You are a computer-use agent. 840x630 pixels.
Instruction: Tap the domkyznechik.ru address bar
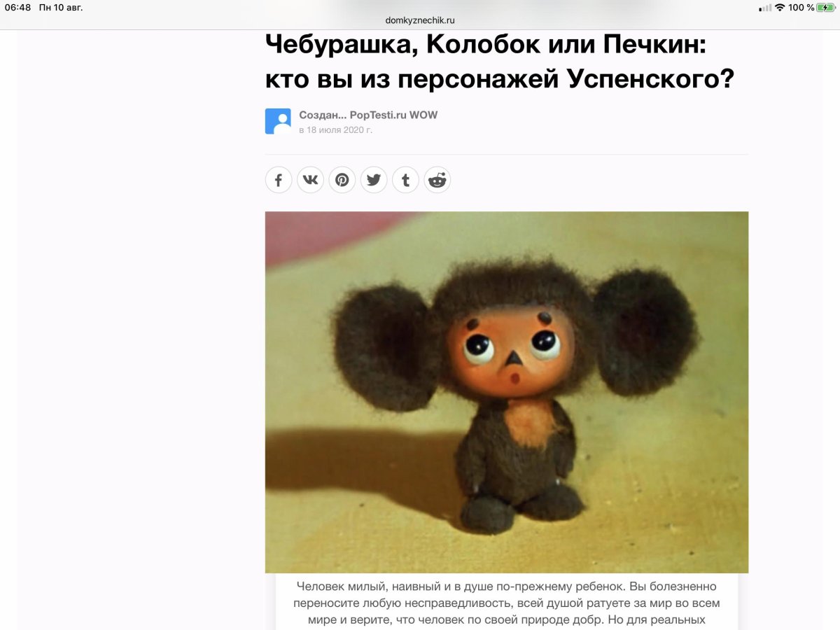coord(420,20)
